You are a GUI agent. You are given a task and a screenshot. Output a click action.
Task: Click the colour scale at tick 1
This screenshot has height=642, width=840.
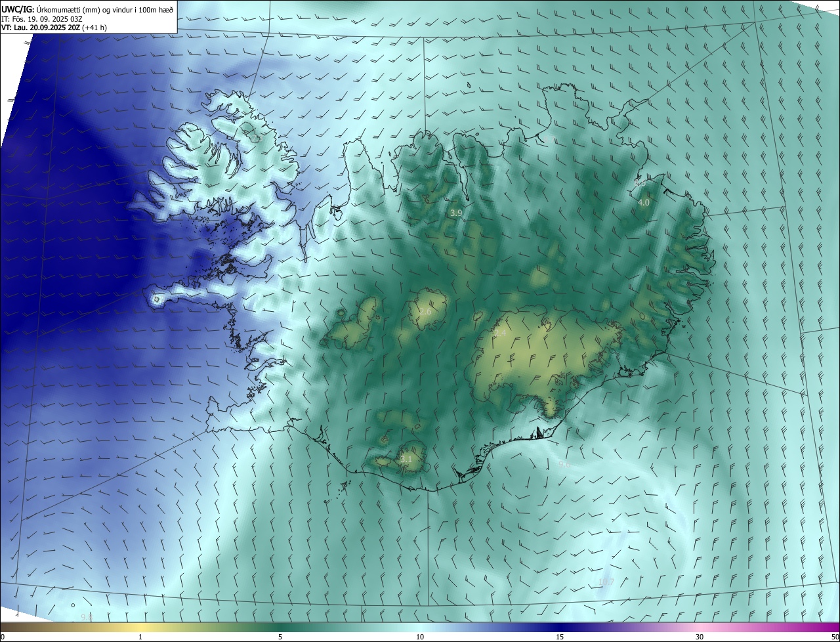pyautogui.click(x=140, y=637)
